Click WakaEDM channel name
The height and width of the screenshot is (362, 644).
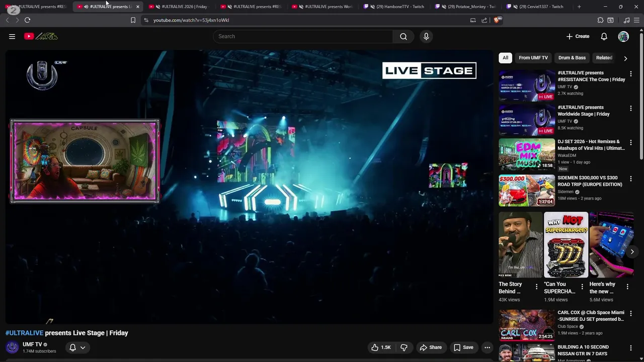click(568, 155)
